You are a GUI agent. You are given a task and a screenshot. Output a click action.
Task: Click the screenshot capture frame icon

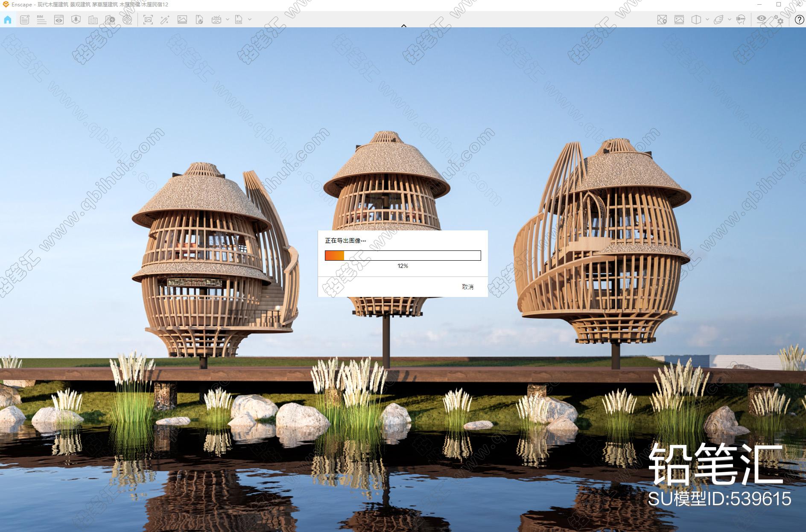click(148, 20)
